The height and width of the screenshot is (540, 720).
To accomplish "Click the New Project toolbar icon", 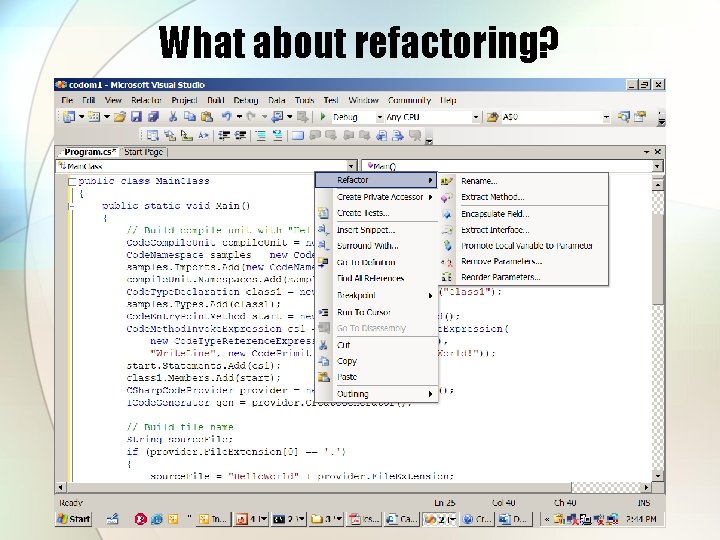I will tap(69, 117).
